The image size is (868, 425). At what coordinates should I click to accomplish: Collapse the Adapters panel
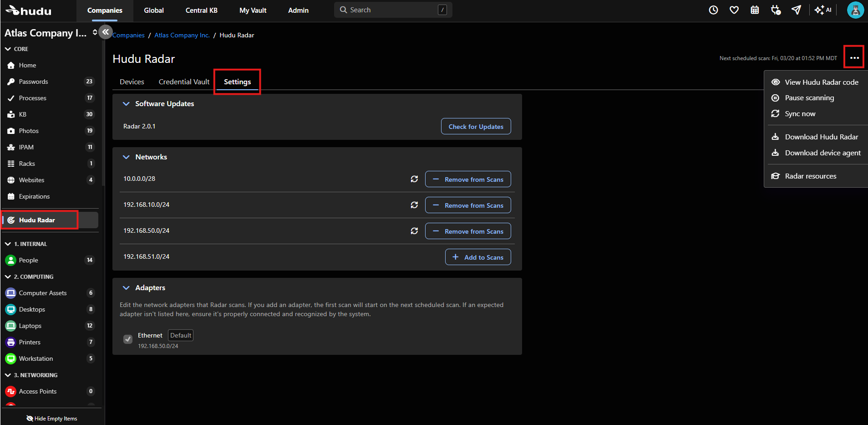click(126, 288)
